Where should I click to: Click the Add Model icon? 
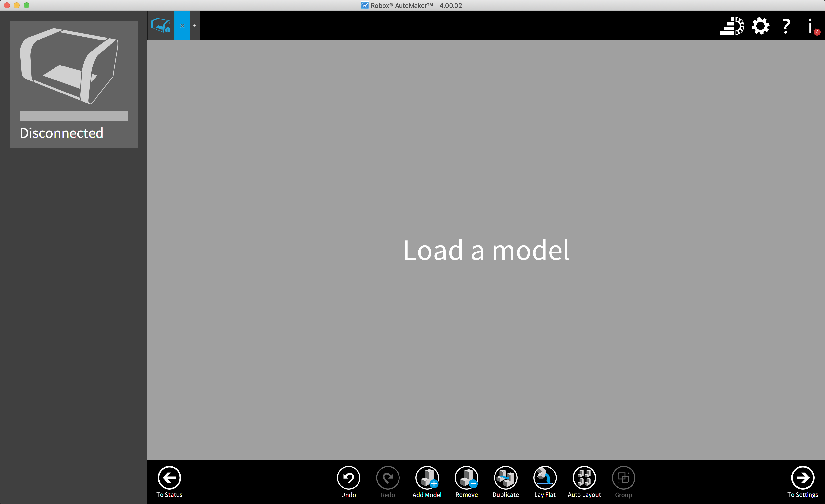coord(427,477)
